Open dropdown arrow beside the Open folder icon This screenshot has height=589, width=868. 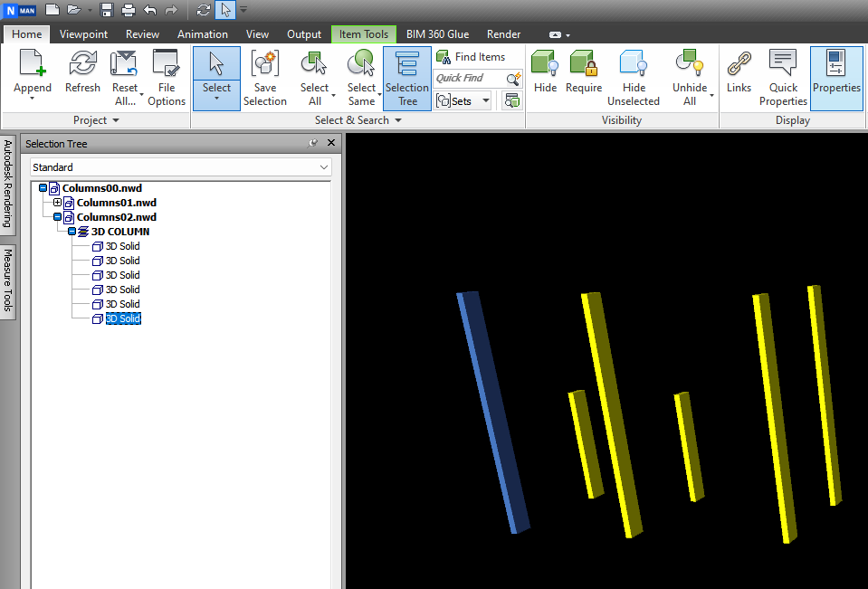pyautogui.click(x=90, y=10)
